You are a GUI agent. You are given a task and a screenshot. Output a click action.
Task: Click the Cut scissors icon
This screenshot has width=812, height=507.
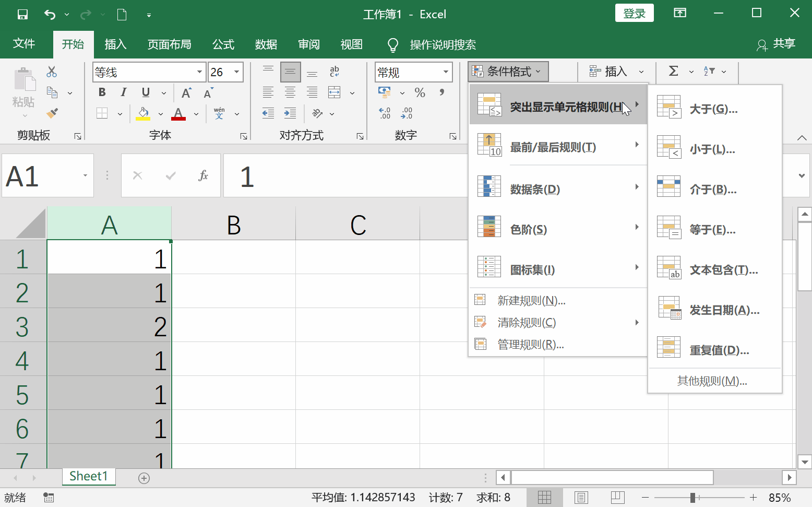[52, 72]
